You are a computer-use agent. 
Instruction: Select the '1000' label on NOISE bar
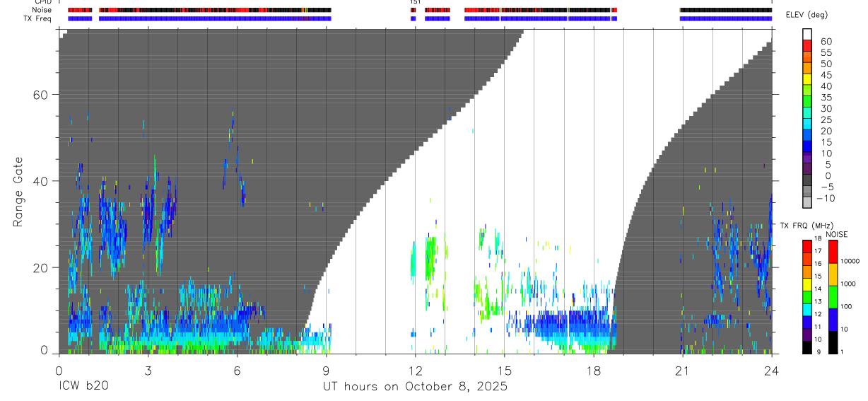pyautogui.click(x=849, y=284)
